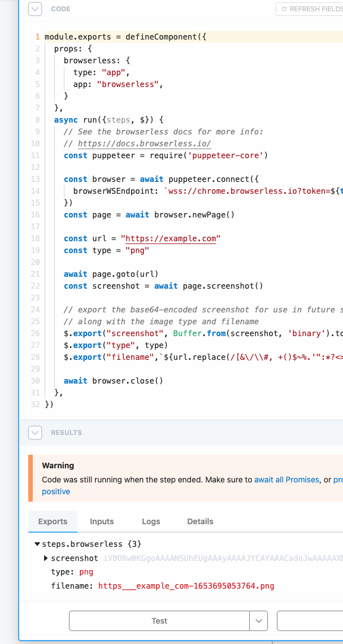Viewport: 343px width, 644px height.
Task: Collapse the RESULTS section chevron
Action: pos(34,432)
